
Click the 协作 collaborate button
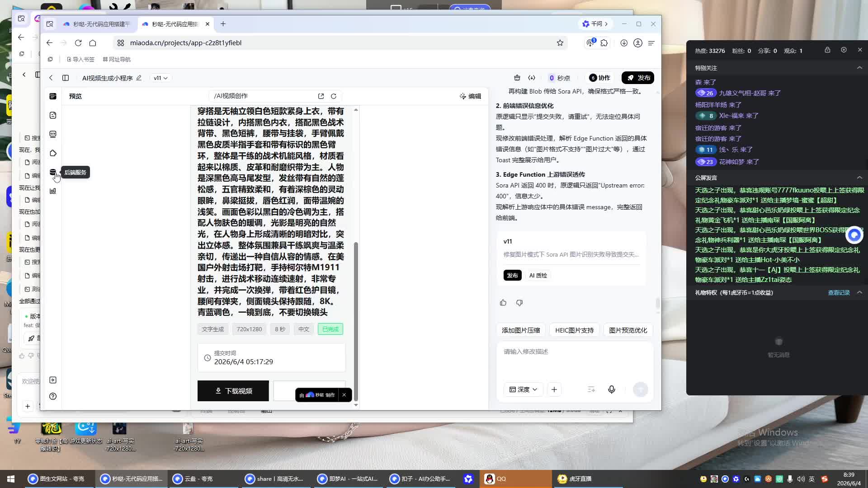click(600, 78)
